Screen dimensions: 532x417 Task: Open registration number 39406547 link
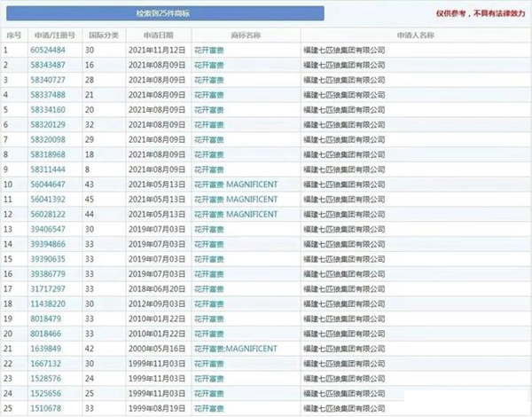pos(48,230)
